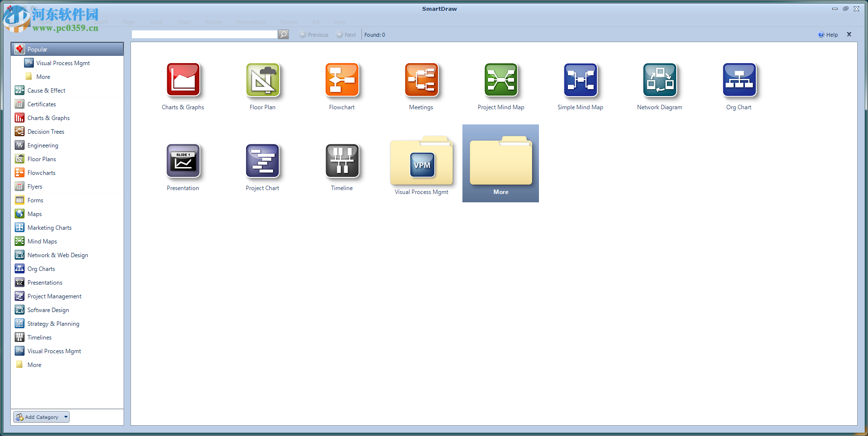
Task: Open the Floor Plan template tile
Action: (262, 86)
